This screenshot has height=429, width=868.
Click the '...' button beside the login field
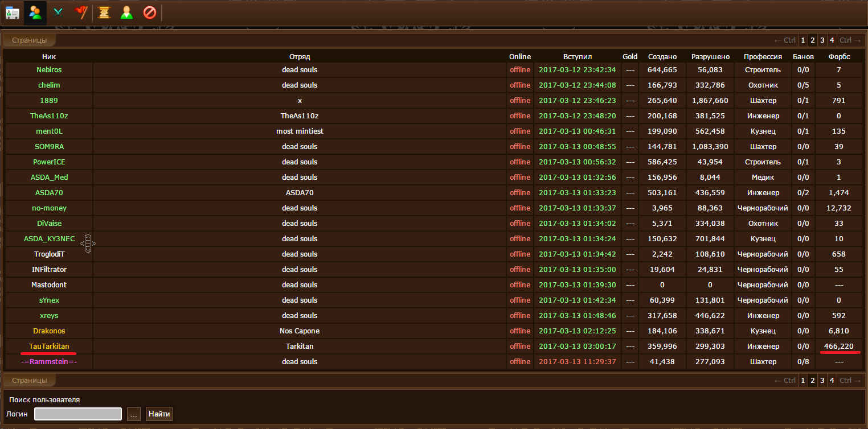tap(133, 414)
